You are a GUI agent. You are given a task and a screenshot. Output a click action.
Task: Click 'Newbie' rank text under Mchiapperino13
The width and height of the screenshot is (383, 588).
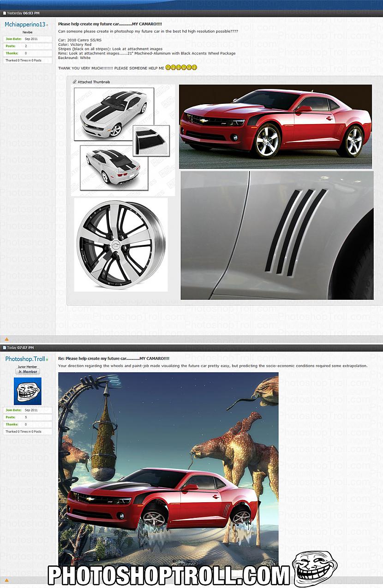(x=28, y=32)
